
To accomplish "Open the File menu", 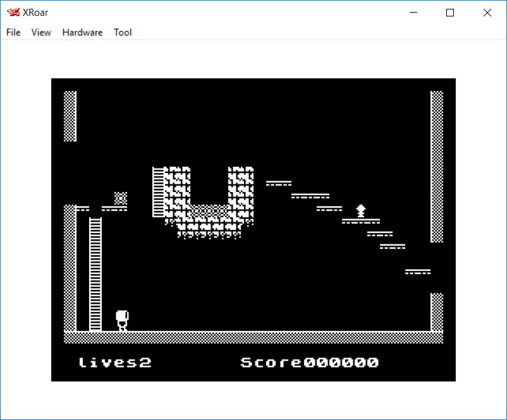I will pos(13,32).
